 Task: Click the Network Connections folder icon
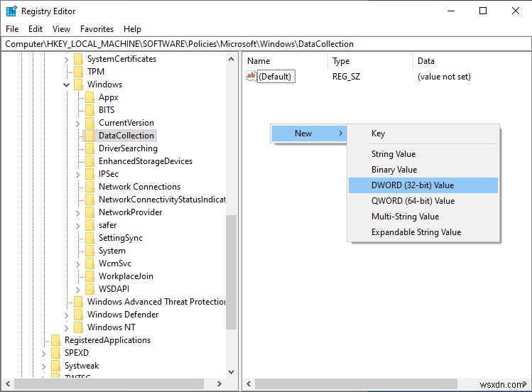point(90,187)
